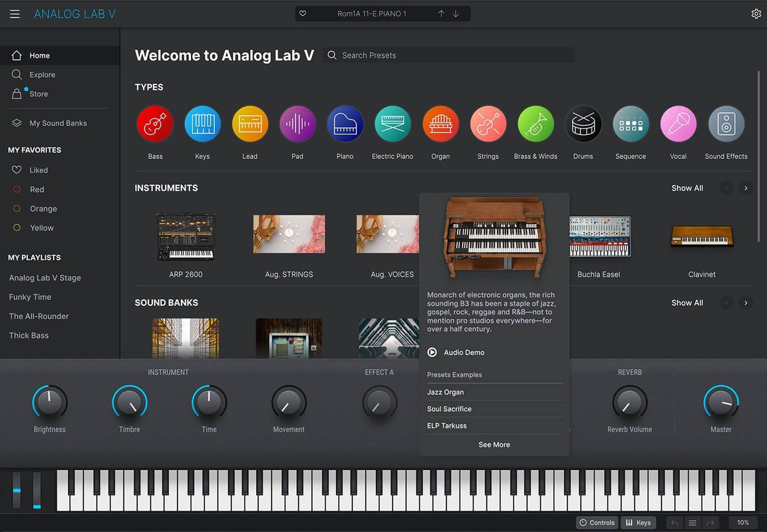This screenshot has height=532, width=767.
Task: Select the Drums type icon
Action: tap(583, 124)
